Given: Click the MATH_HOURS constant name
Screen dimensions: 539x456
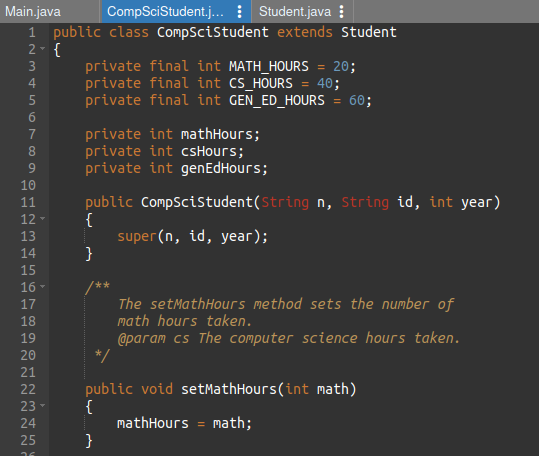Looking at the screenshot, I should coord(269,66).
